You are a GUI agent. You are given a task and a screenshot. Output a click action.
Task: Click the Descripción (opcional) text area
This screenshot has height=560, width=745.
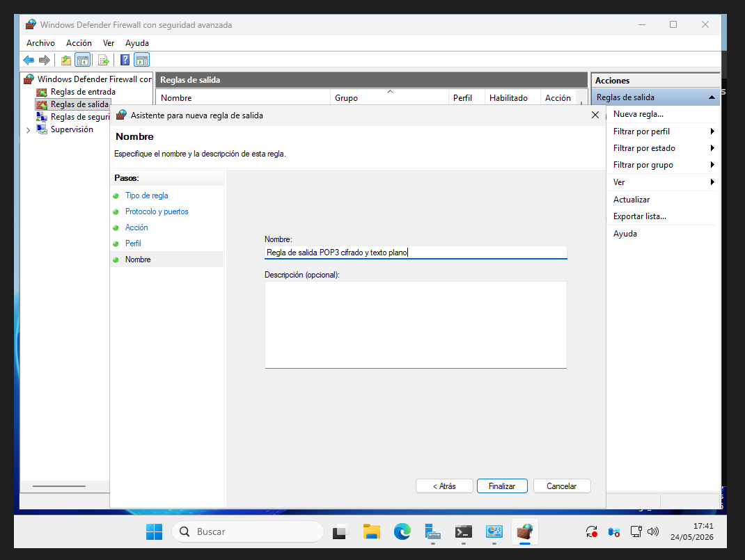click(x=416, y=325)
